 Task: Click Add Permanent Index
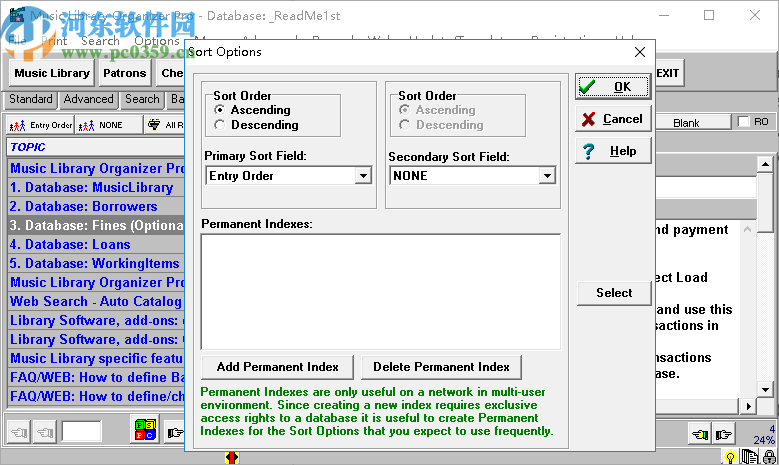(278, 367)
